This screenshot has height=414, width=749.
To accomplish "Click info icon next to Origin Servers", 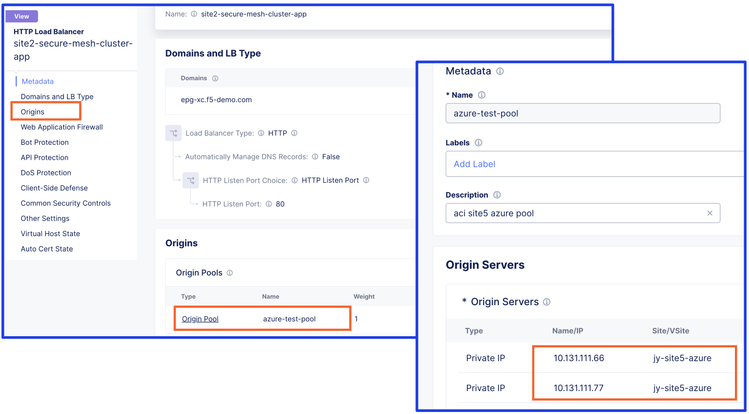I will 546,302.
